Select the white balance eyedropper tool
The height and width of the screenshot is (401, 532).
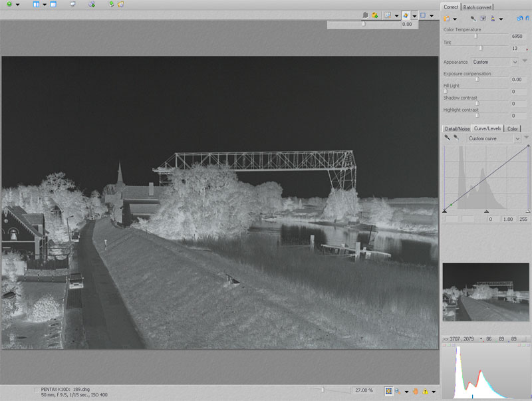[x=473, y=19]
